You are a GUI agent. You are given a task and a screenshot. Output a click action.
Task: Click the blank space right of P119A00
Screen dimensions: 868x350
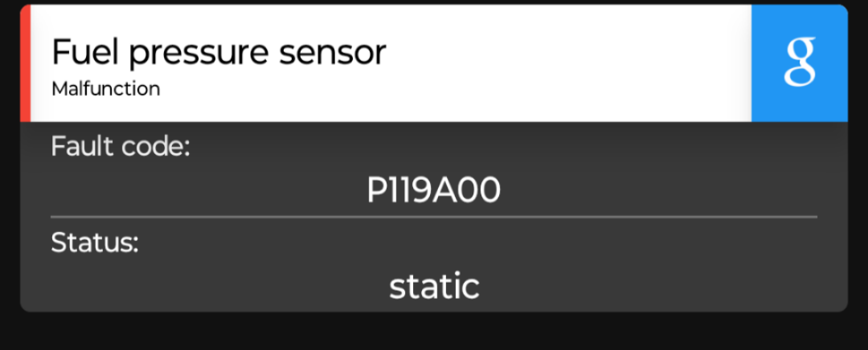659,191
